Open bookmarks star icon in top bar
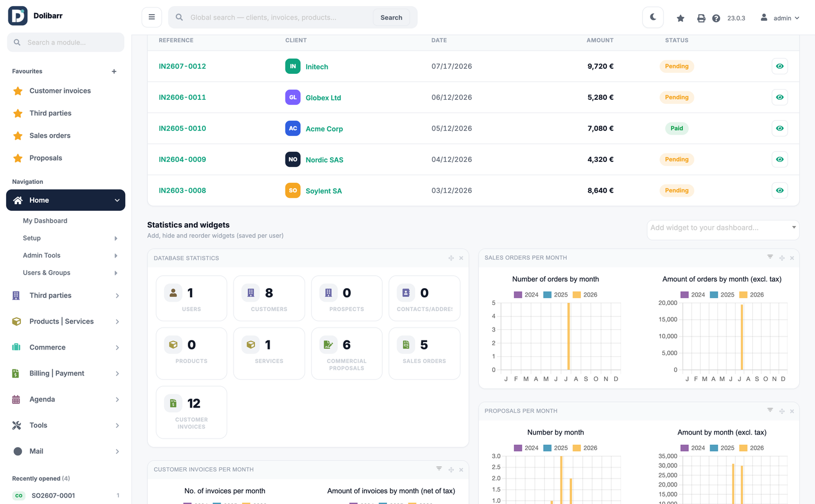The height and width of the screenshot is (504, 815). 681,18
